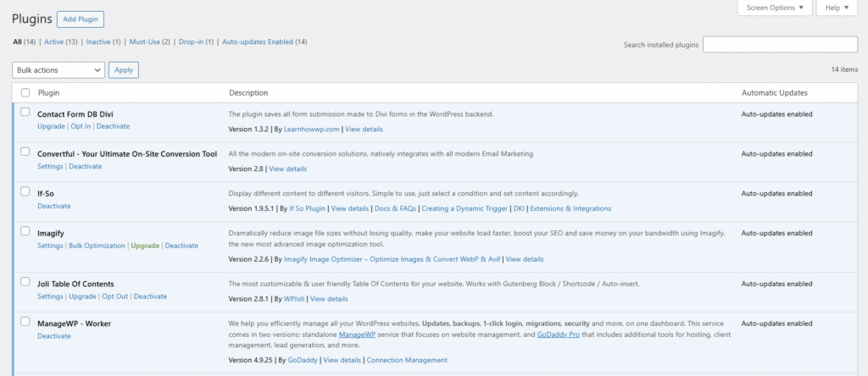The width and height of the screenshot is (868, 376).
Task: Check the Imagify plugin checkbox
Action: pyautogui.click(x=25, y=231)
